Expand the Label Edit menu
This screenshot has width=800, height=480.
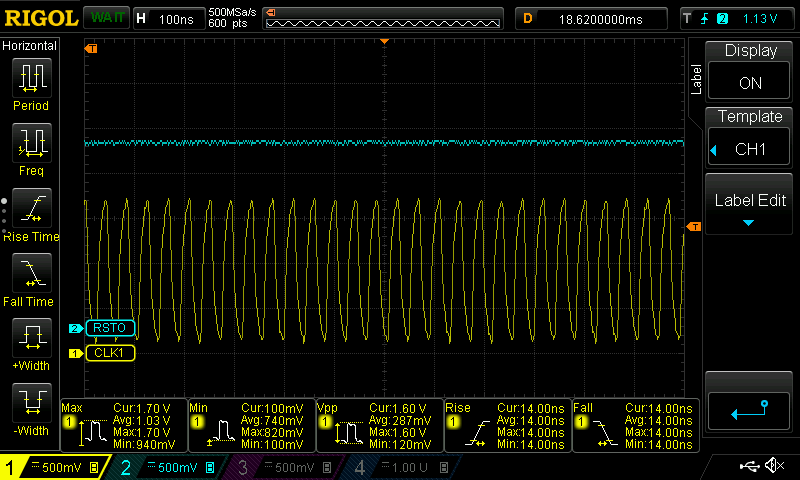[x=749, y=205]
